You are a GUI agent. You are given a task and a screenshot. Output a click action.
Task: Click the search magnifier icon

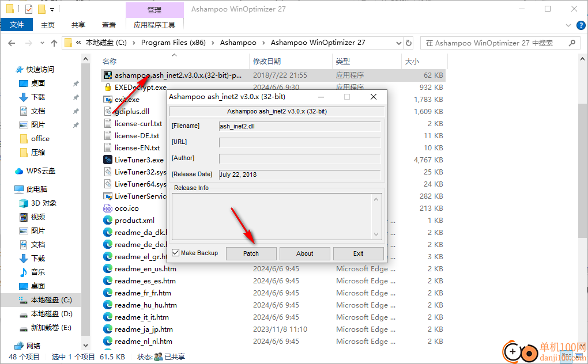[x=572, y=43]
